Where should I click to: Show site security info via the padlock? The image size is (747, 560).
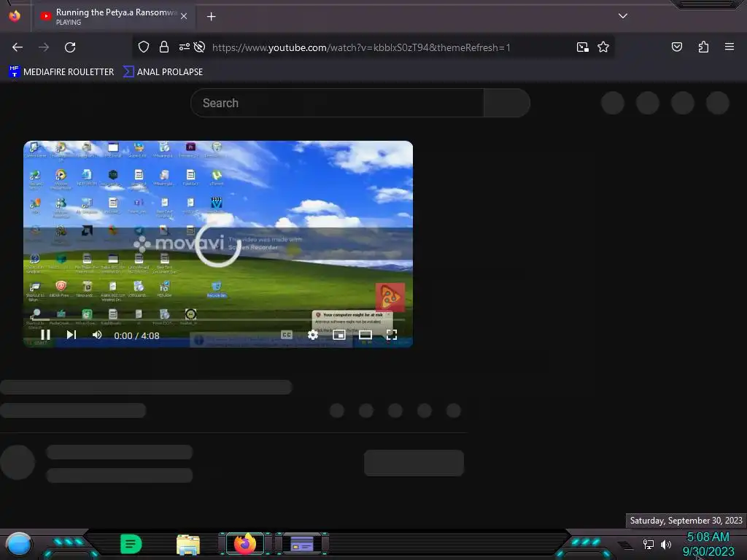(164, 47)
